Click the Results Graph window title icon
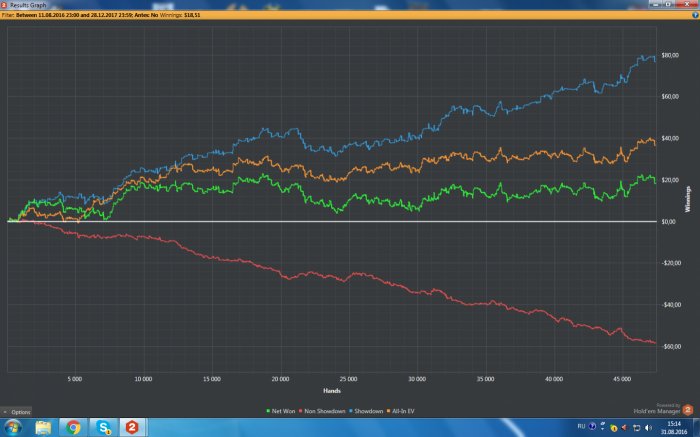700x437 pixels. click(4, 5)
